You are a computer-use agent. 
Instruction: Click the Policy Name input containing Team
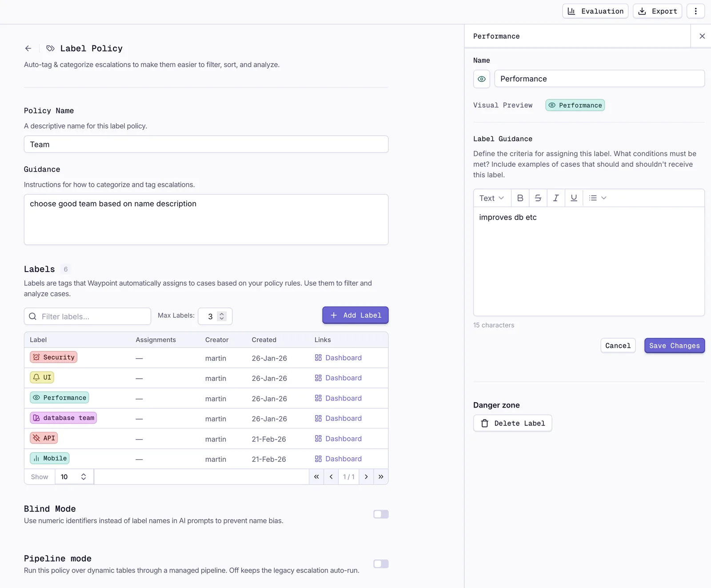206,144
